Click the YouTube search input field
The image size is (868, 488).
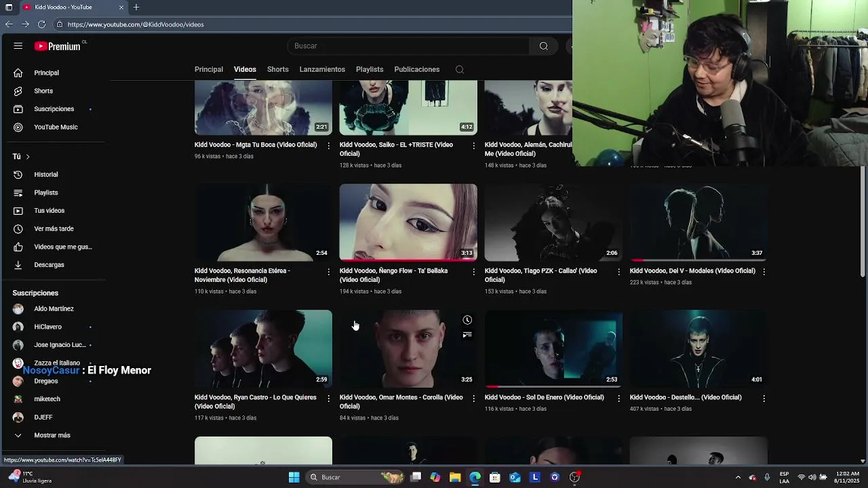coord(409,46)
